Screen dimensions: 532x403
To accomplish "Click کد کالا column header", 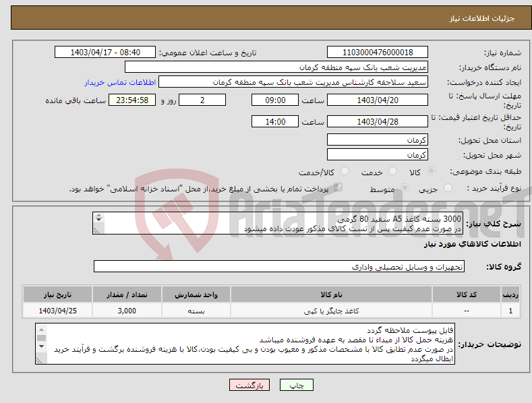I will [467, 294].
